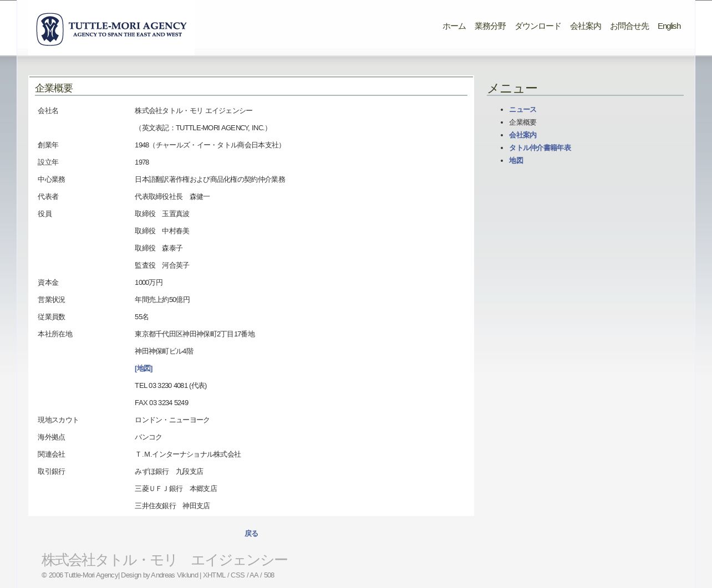The image size is (712, 588).
Task: Click the 戻る back link
Action: [251, 534]
